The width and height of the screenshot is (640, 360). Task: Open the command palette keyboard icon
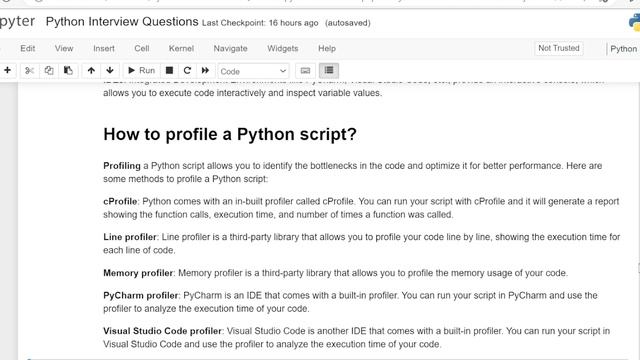coord(305,71)
